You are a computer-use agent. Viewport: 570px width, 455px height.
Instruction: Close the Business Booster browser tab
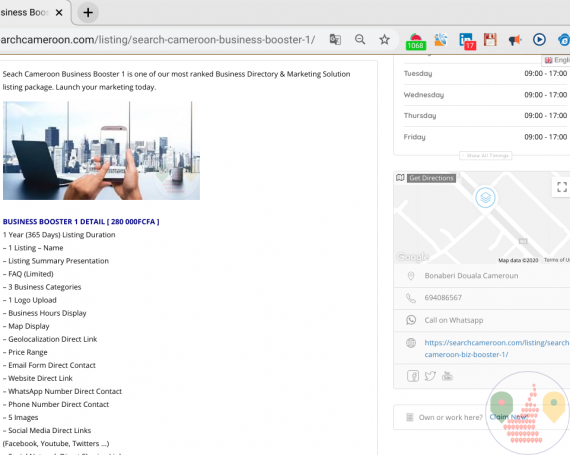click(x=59, y=13)
